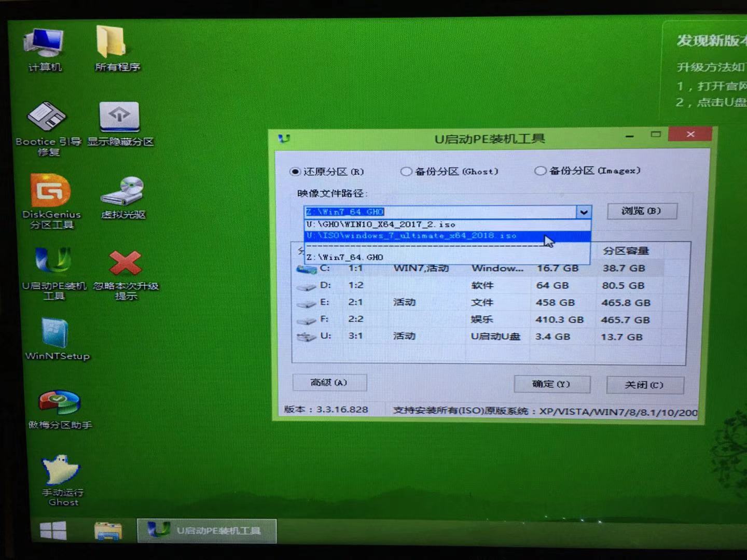Confirm with the 确定 (Y) button
The image size is (747, 560).
pos(552,384)
